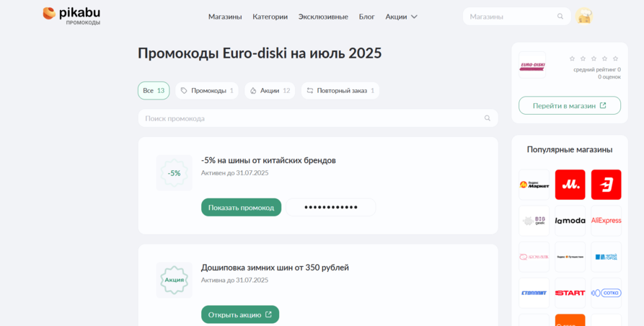Open the red Delivery Club style tile
The width and height of the screenshot is (644, 326).
click(606, 185)
